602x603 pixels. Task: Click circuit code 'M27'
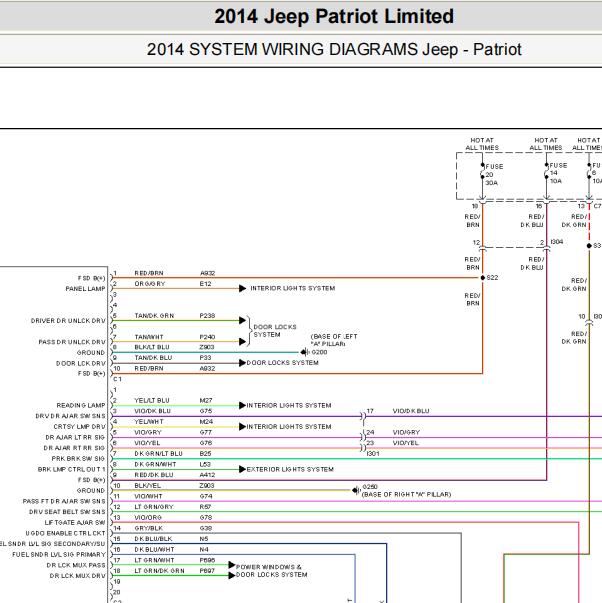pyautogui.click(x=206, y=401)
